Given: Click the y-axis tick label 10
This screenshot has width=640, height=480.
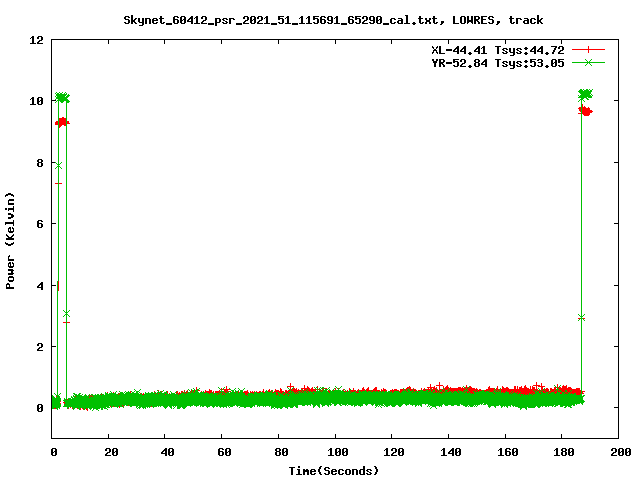Looking at the screenshot, I should (x=36, y=101).
